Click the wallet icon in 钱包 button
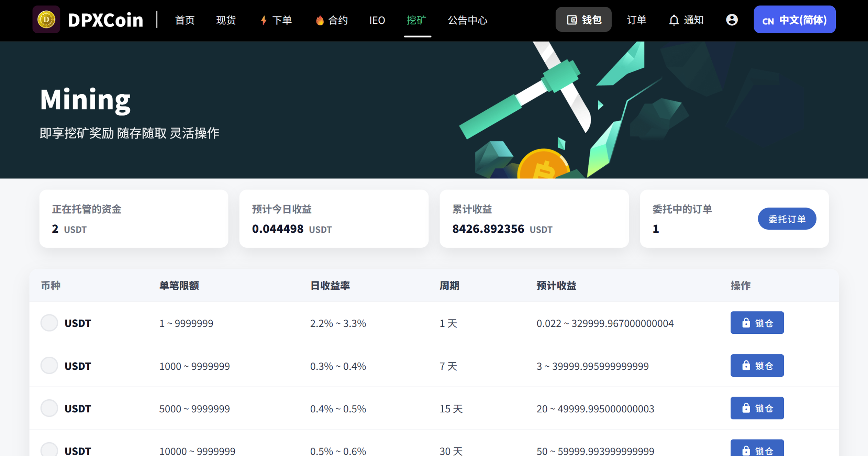Screen dimensions: 868x456 (572, 20)
